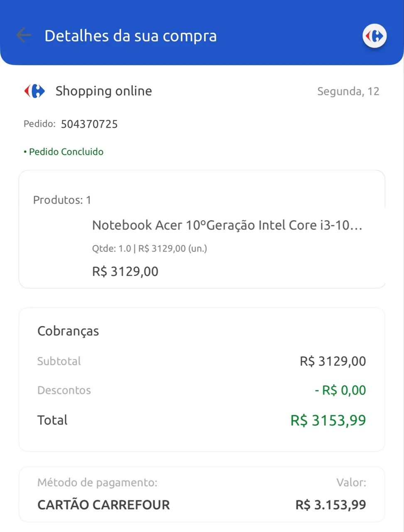The width and height of the screenshot is (404, 532).
Task: Open the truncated Notebook Acer product name
Action: [227, 225]
